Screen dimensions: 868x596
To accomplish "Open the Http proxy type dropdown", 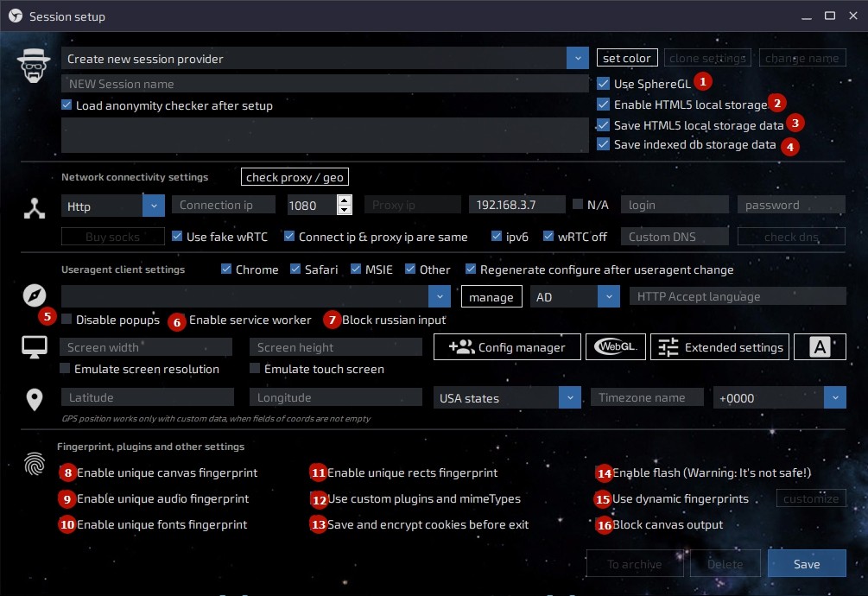I will click(x=154, y=206).
